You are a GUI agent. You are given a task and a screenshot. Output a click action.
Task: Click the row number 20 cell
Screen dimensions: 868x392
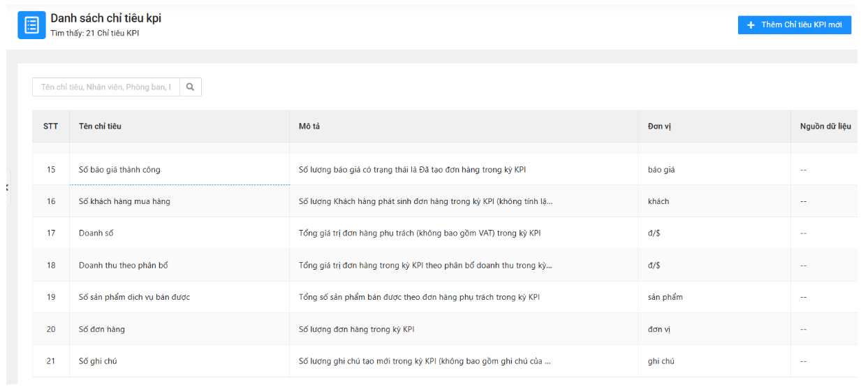pos(51,329)
